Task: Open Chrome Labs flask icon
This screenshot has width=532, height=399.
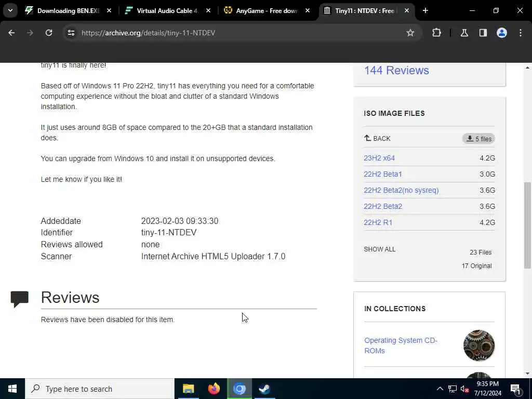Action: point(464,33)
